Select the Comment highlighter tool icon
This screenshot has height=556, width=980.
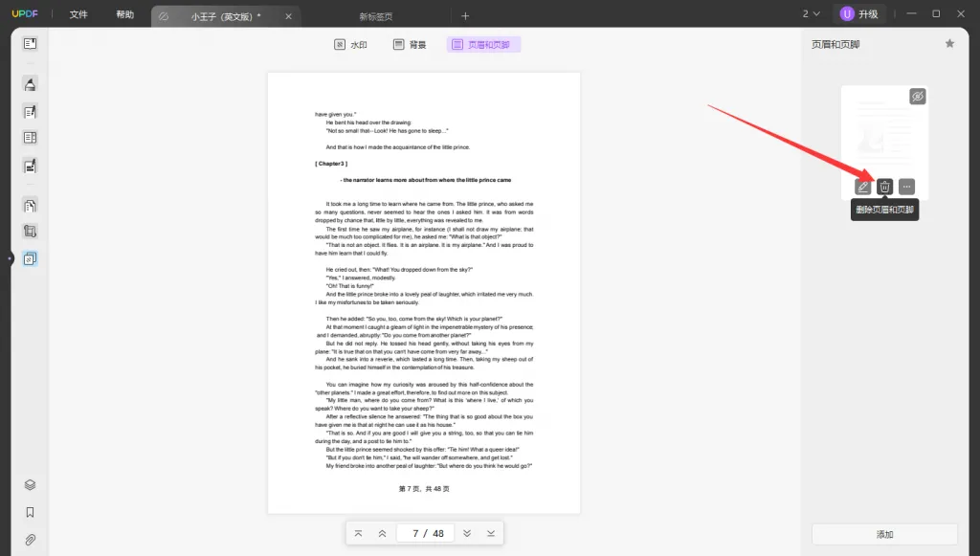pyautogui.click(x=30, y=84)
